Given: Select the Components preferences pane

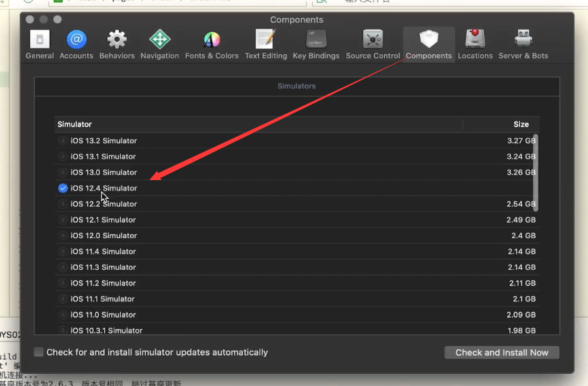Looking at the screenshot, I should pos(428,45).
